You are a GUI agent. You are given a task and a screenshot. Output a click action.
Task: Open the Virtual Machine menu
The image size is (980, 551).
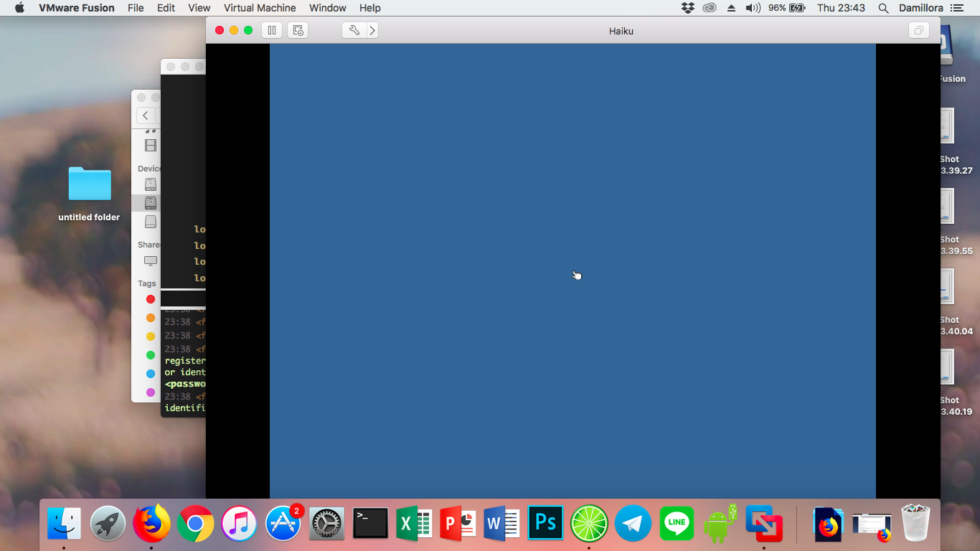(259, 8)
